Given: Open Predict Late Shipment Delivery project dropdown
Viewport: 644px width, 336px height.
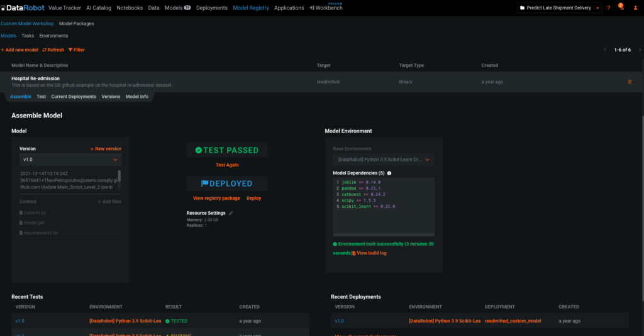Looking at the screenshot, I should click(559, 8).
